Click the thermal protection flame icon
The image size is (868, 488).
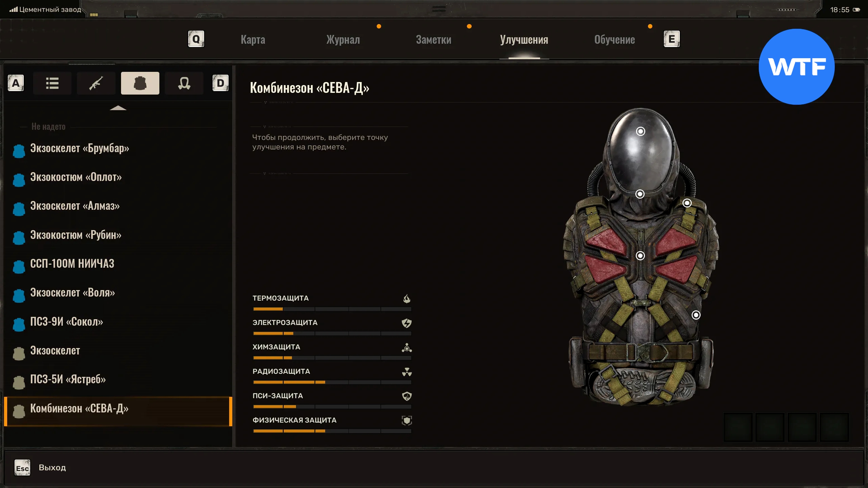407,299
